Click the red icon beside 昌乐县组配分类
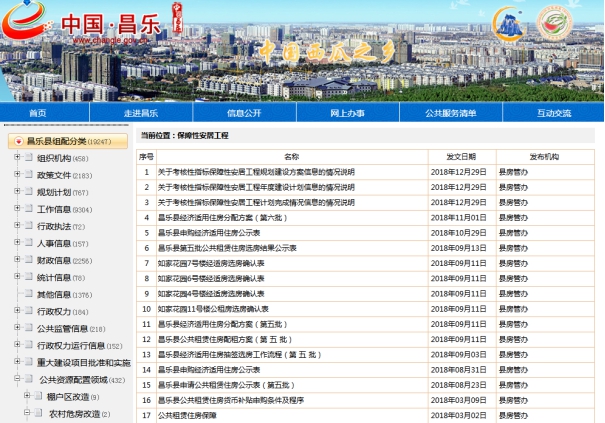This screenshot has width=605, height=423. [17, 142]
